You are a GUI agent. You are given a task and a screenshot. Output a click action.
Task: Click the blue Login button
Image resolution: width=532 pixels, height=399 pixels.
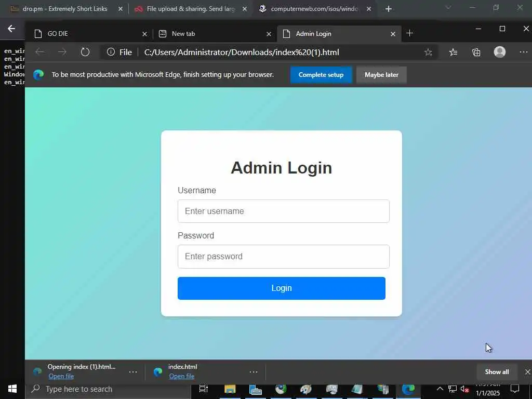[281, 288]
